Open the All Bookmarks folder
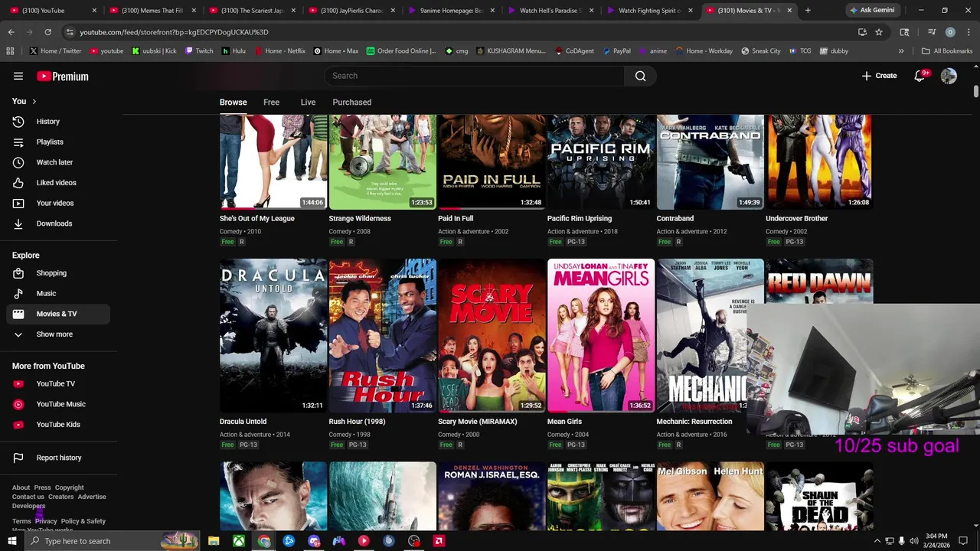The width and height of the screenshot is (980, 551). pos(947,51)
